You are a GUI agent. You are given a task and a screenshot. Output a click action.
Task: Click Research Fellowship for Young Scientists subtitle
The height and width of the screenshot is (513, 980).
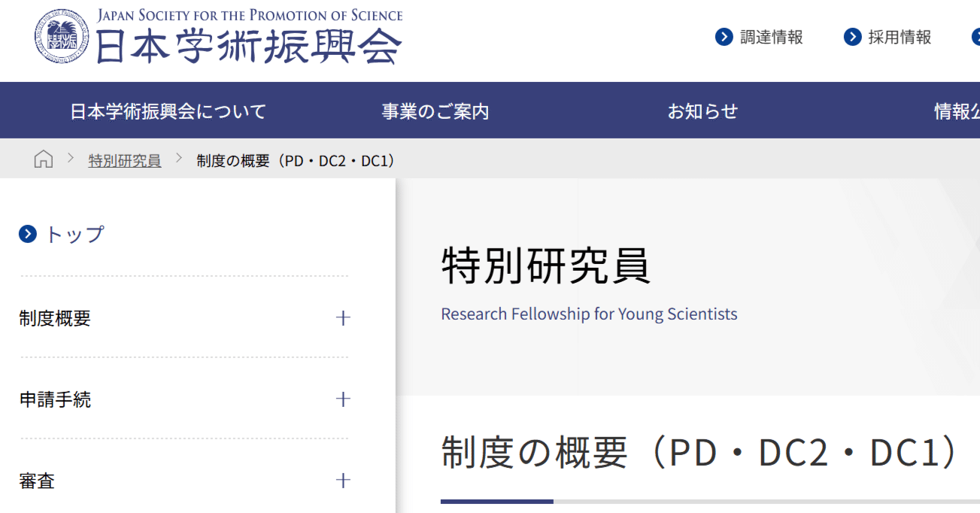tap(589, 314)
